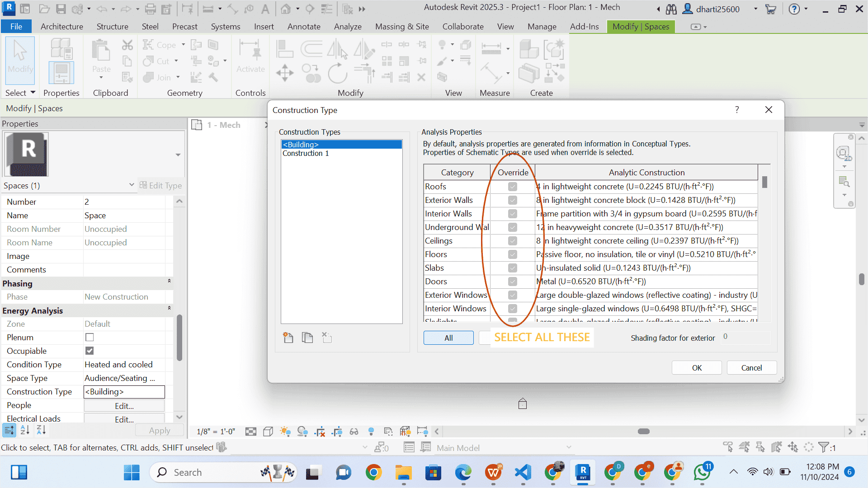This screenshot has height=488, width=868.
Task: Enable the Plenum checkbox
Action: 90,338
